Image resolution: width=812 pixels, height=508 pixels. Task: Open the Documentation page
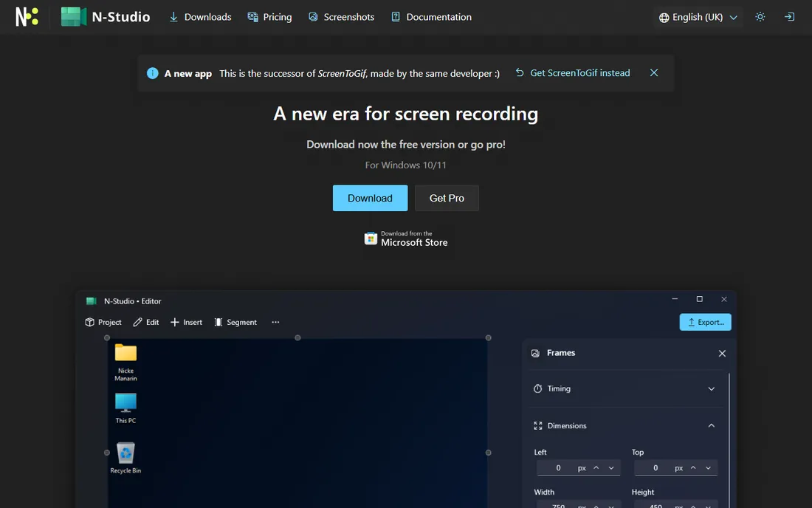click(x=431, y=17)
